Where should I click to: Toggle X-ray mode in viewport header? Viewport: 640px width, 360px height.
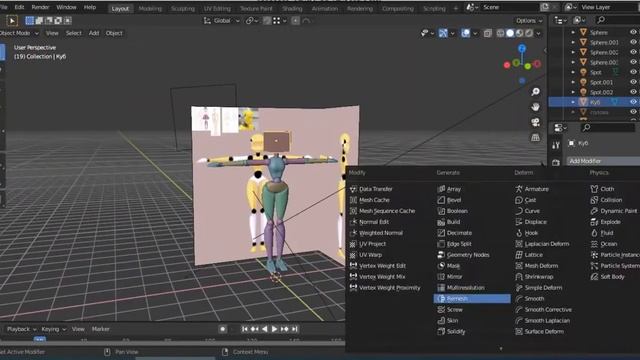(x=488, y=33)
